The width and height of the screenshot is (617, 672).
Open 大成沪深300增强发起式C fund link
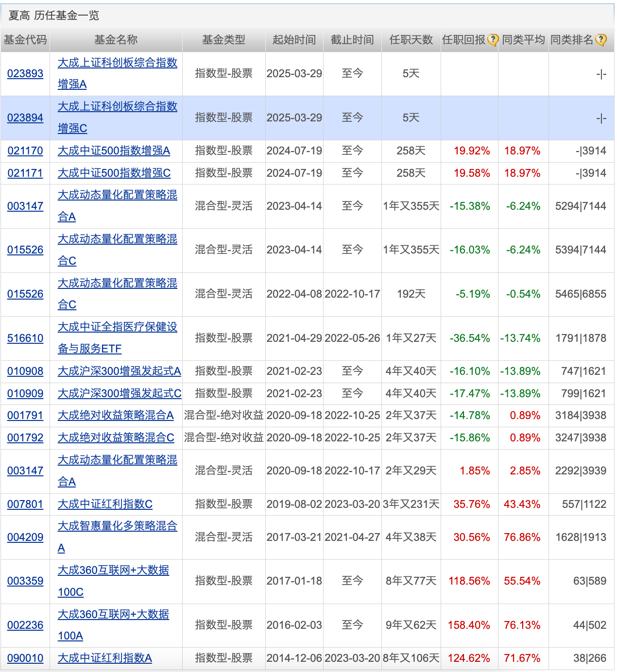coord(120,394)
